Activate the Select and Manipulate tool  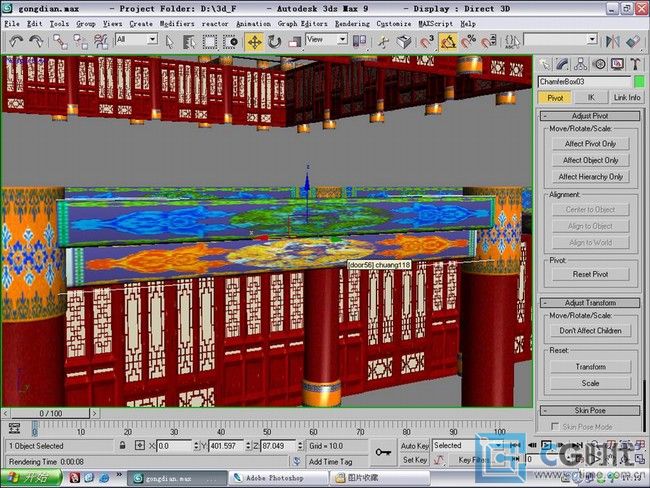point(384,42)
